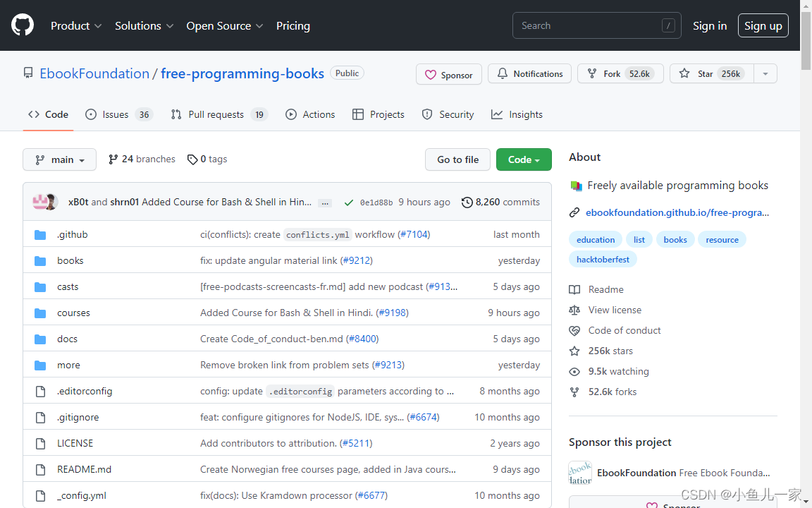Expand the Solutions menu
Screen dimensions: 812x508
(x=144, y=26)
